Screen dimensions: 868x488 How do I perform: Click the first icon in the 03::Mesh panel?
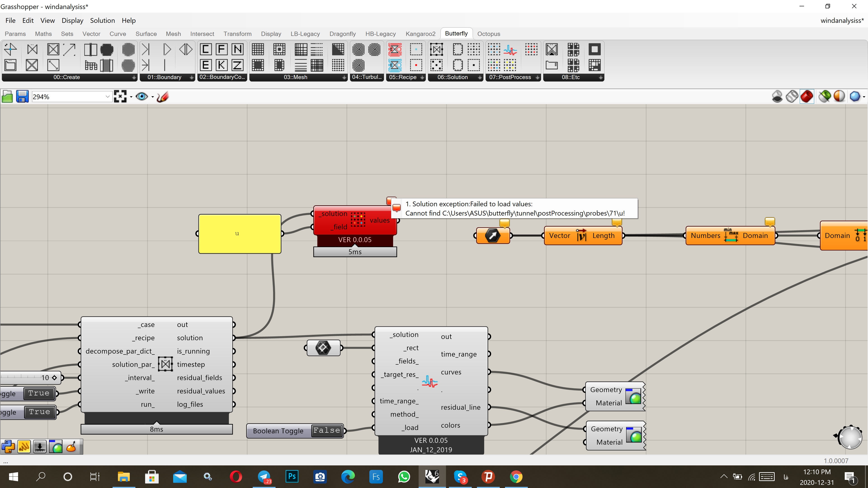coord(258,49)
